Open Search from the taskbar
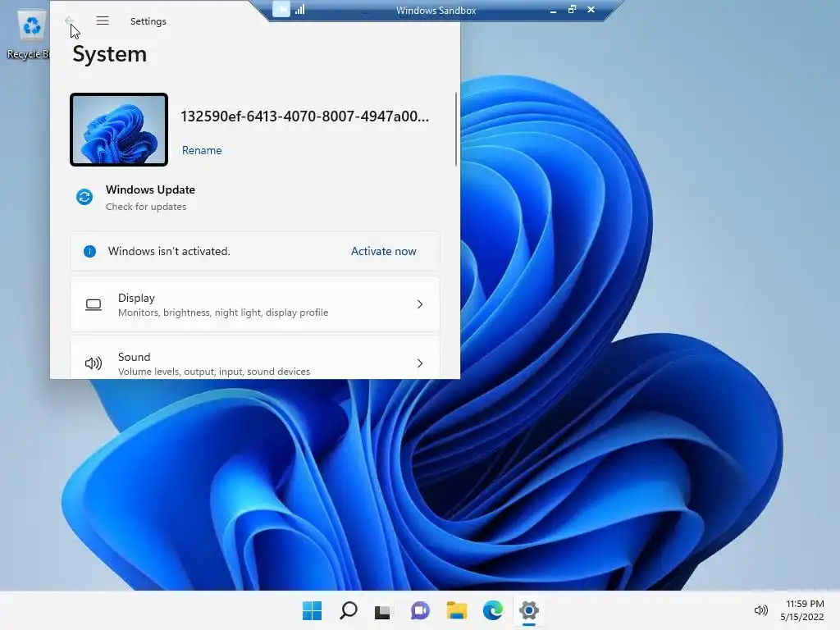The height and width of the screenshot is (630, 840). pyautogui.click(x=348, y=610)
